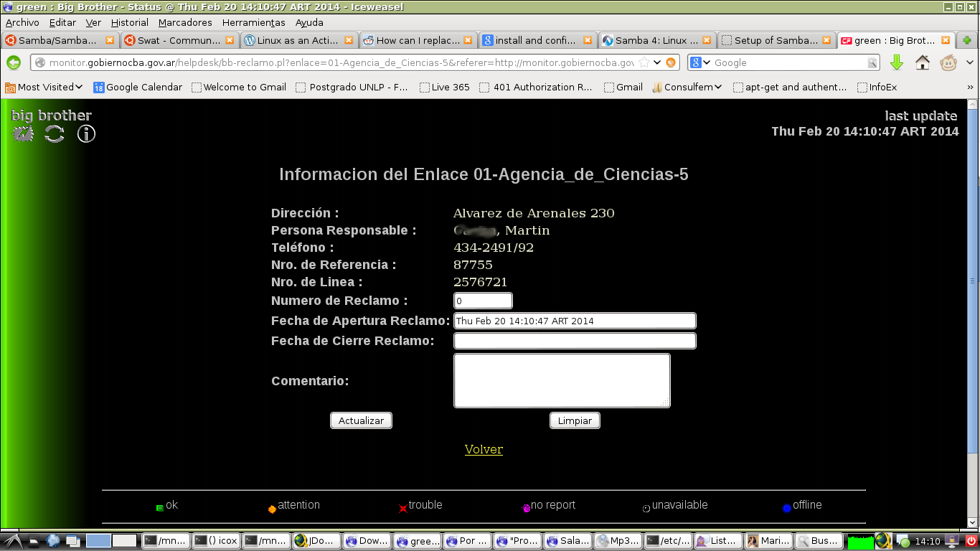The image size is (980, 551).
Task: Click the browser back arrow button
Action: tap(14, 62)
